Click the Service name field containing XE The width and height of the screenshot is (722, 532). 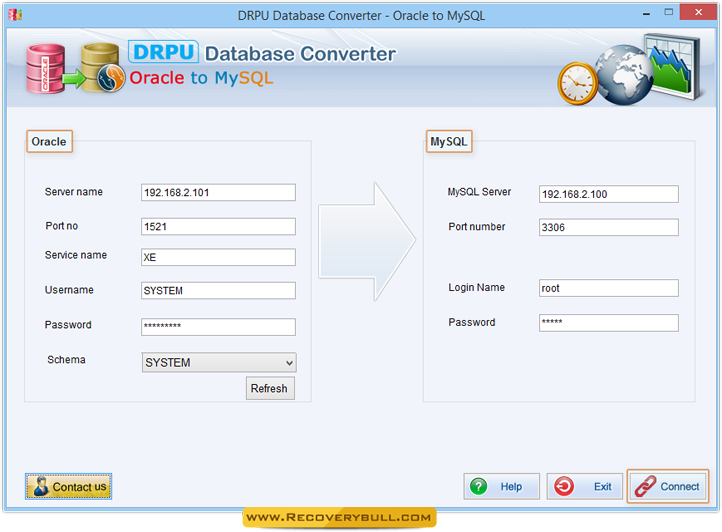coord(218,257)
